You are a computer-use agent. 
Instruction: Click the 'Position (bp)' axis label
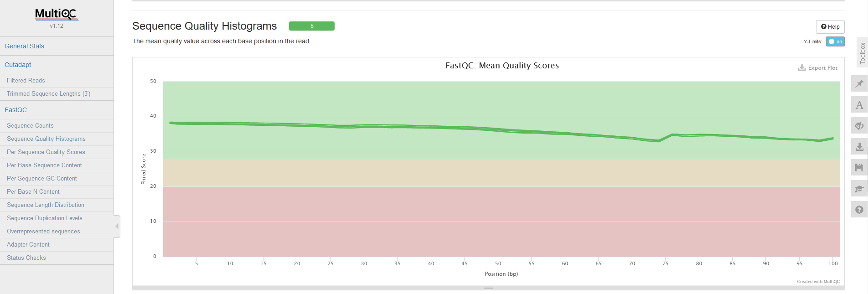(x=501, y=274)
